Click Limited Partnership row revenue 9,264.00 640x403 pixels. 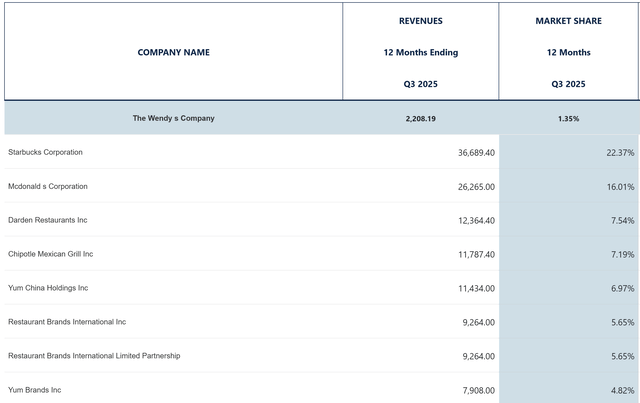coord(478,356)
